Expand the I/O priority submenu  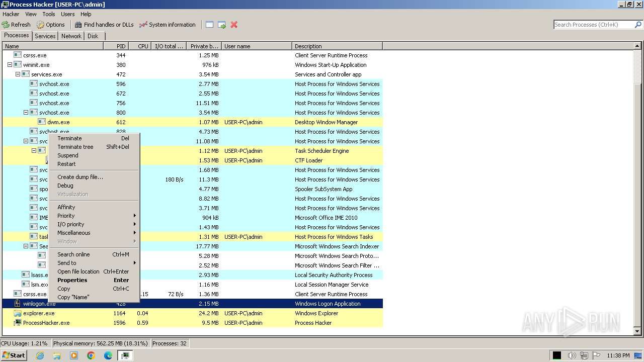point(94,224)
